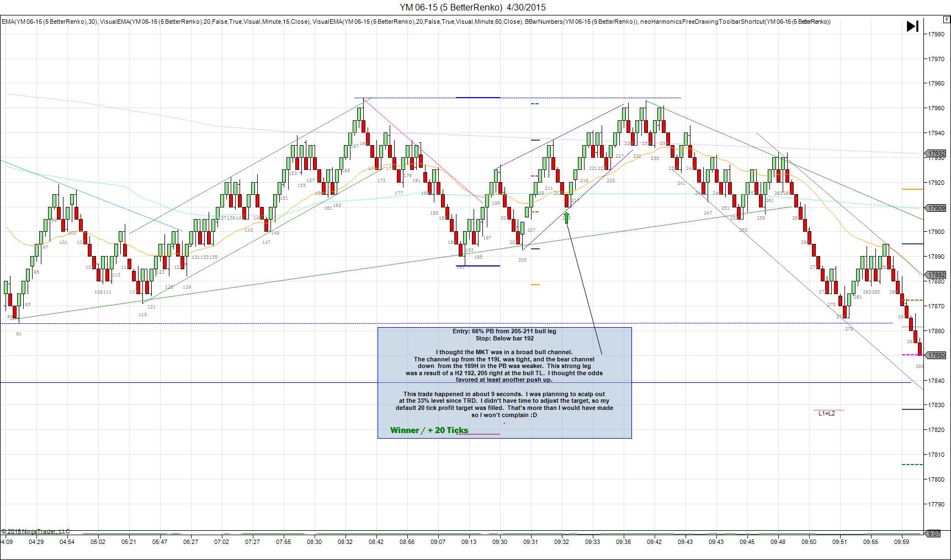Click the chart title YM 06-15 (5 BetterRenko)
Screen dimensions: 951x560
451,7
